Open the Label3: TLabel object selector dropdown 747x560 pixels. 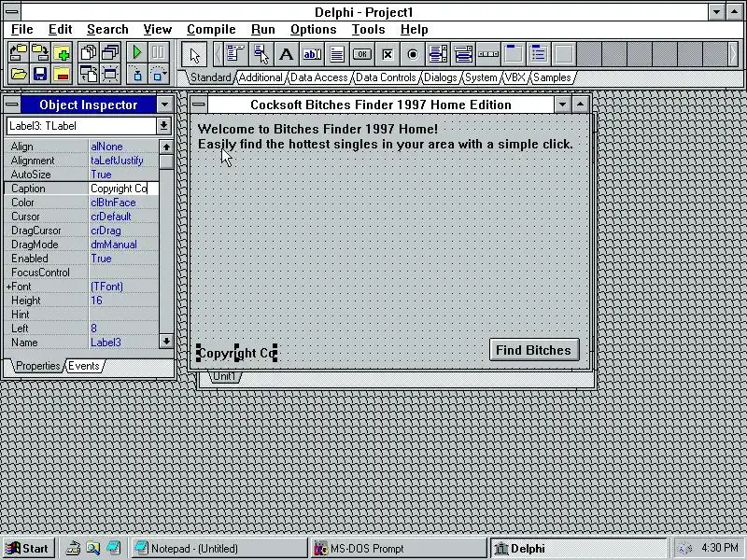coord(163,126)
